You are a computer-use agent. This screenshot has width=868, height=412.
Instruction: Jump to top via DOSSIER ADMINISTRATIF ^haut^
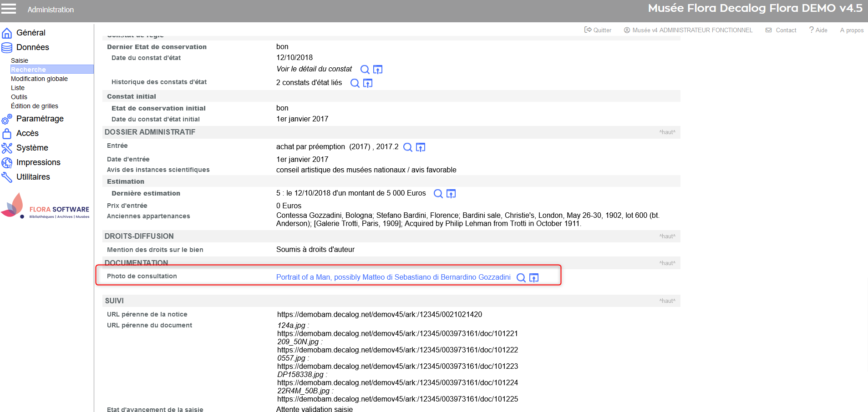667,132
